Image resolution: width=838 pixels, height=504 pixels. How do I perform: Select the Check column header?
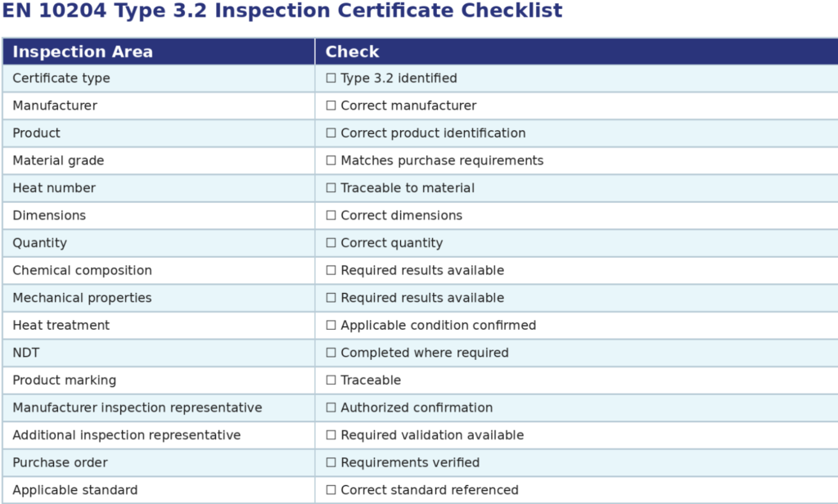click(577, 52)
